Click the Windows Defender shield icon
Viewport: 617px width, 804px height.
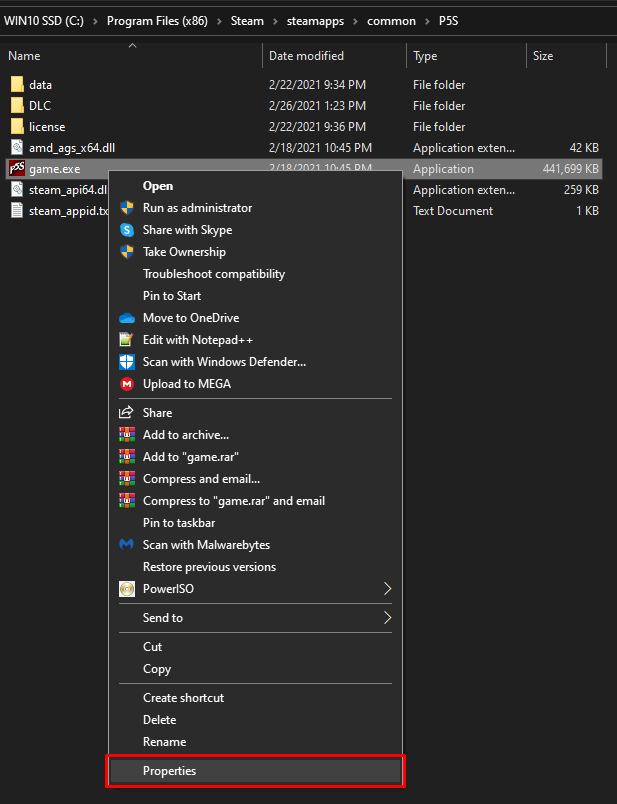tap(127, 362)
